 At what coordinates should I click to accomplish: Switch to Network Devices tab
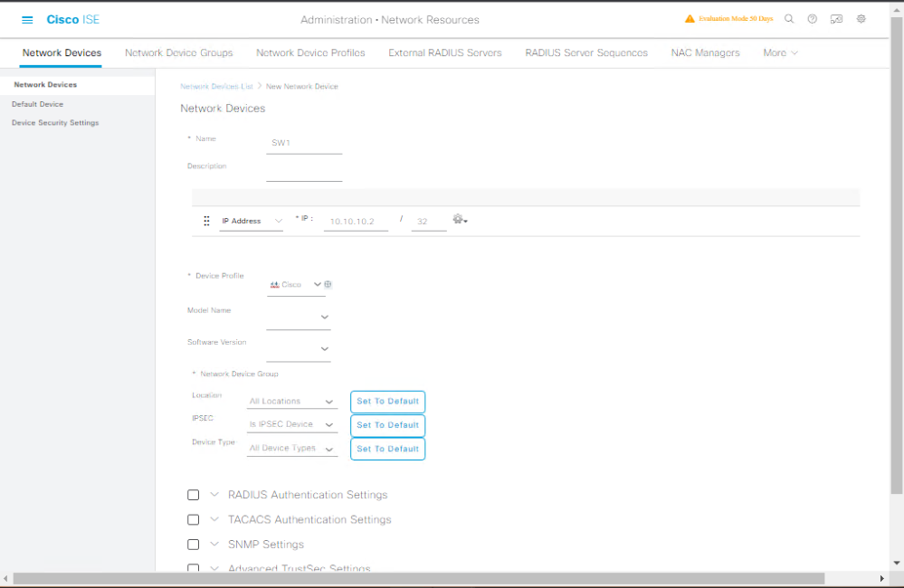click(x=62, y=53)
